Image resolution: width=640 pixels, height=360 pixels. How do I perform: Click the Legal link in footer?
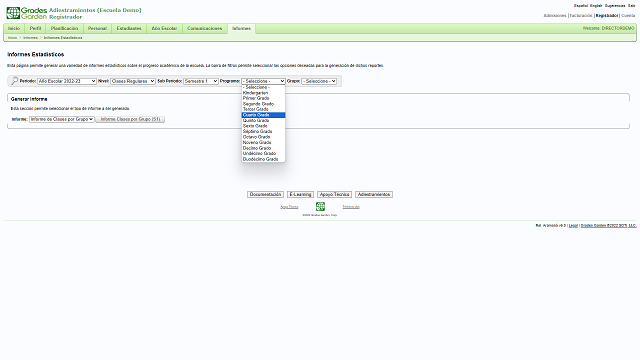pyautogui.click(x=573, y=225)
